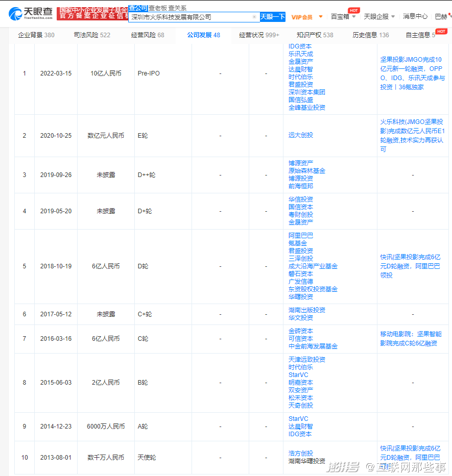Switch to the 经营风险 68 tab

pos(148,35)
